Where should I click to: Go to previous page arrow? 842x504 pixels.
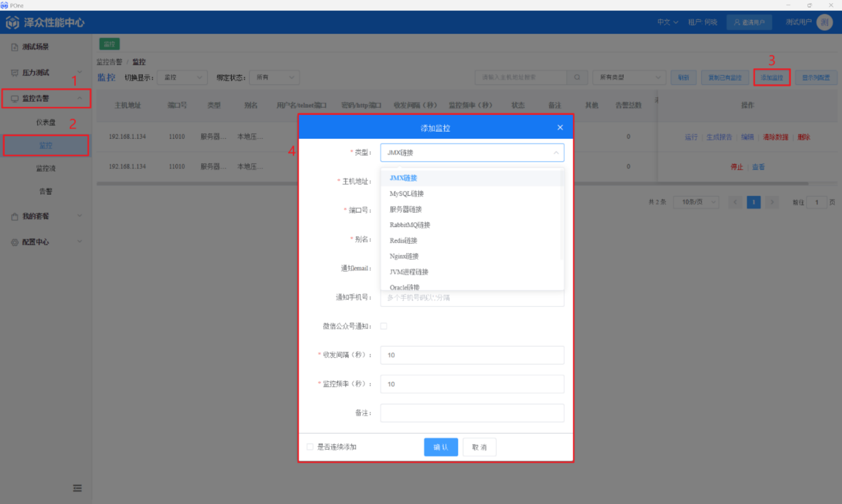[x=735, y=202]
